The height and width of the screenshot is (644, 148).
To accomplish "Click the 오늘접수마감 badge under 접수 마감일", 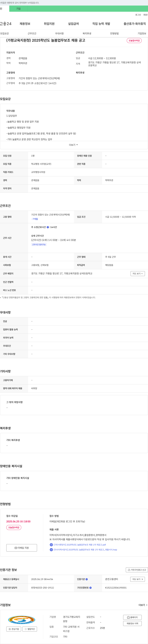I will [14, 527].
